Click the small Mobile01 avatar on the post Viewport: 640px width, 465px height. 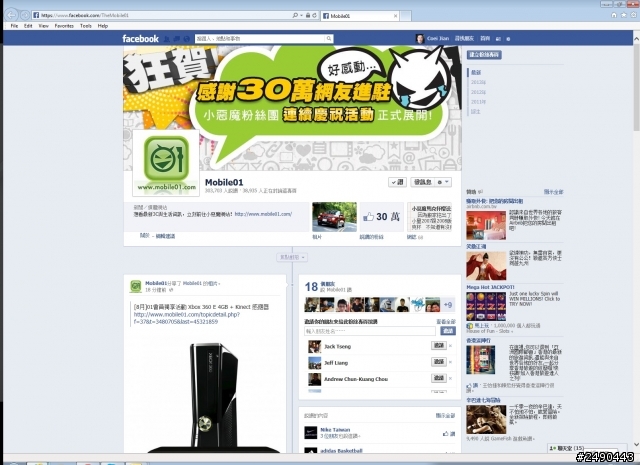(136, 286)
